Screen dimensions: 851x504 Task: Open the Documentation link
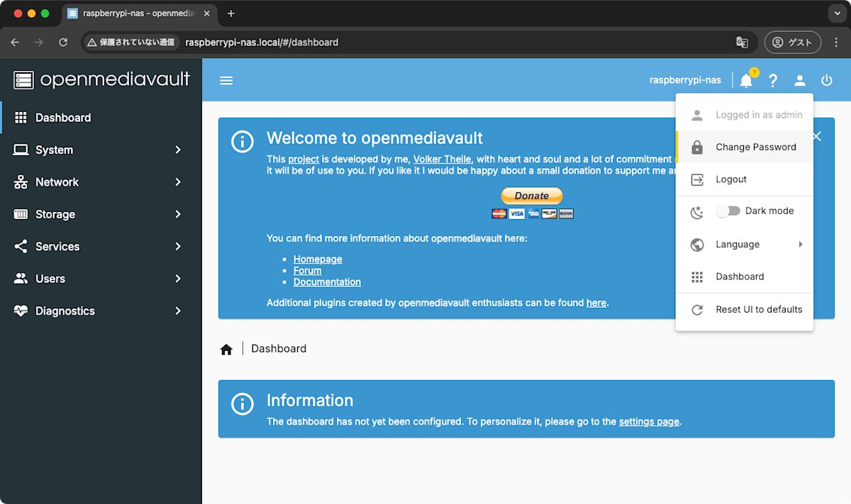[x=327, y=282]
